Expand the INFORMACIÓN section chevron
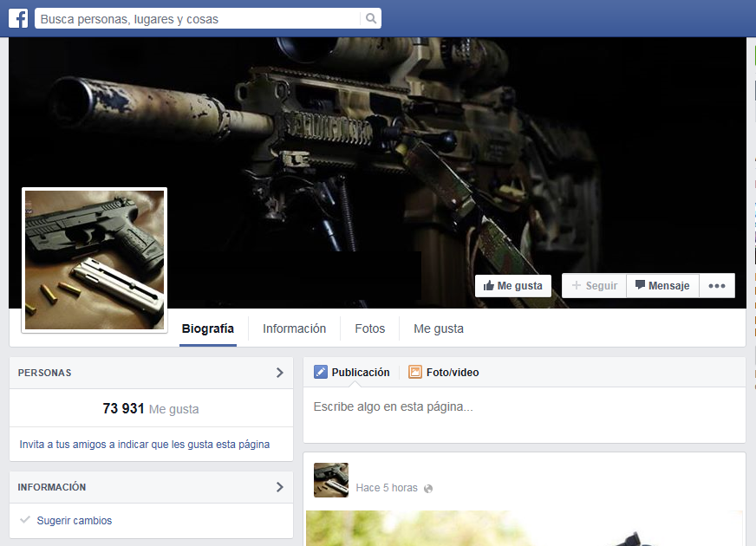Image resolution: width=756 pixels, height=546 pixels. tap(280, 487)
